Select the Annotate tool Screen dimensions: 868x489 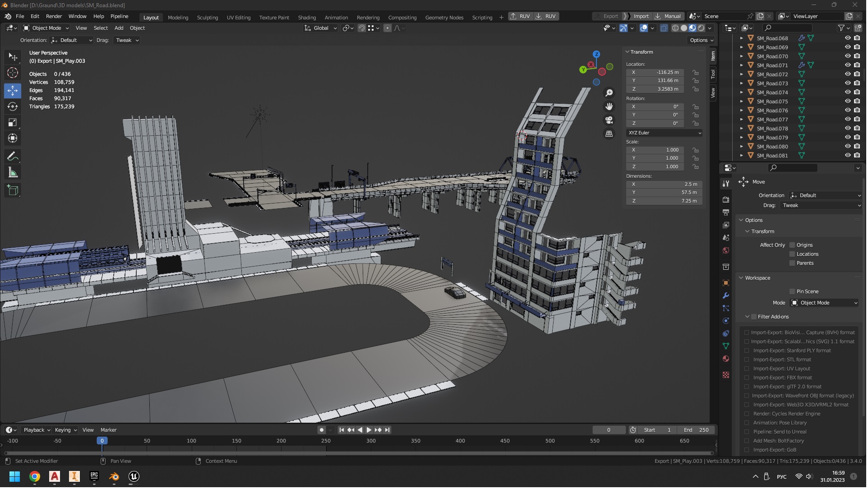click(x=13, y=157)
